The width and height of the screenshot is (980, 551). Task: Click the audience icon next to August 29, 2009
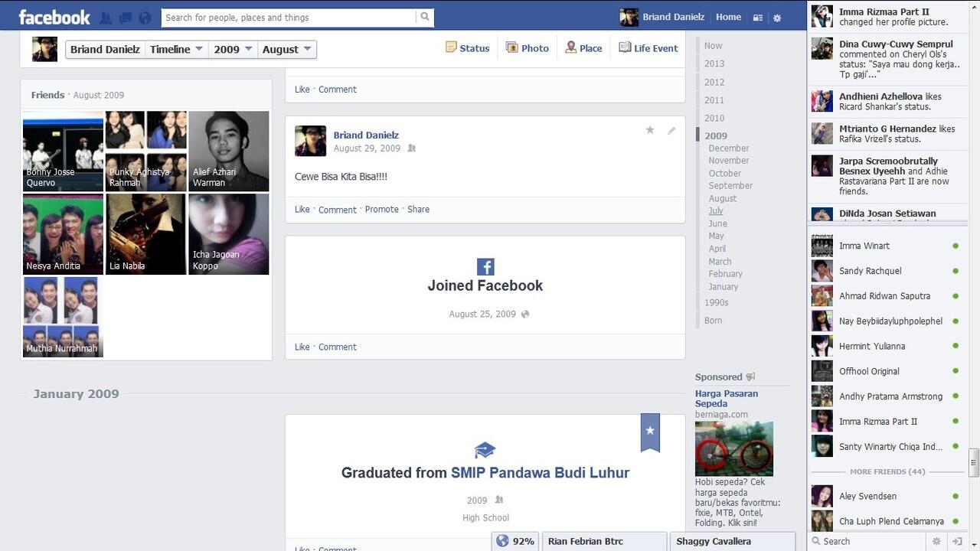pyautogui.click(x=412, y=148)
